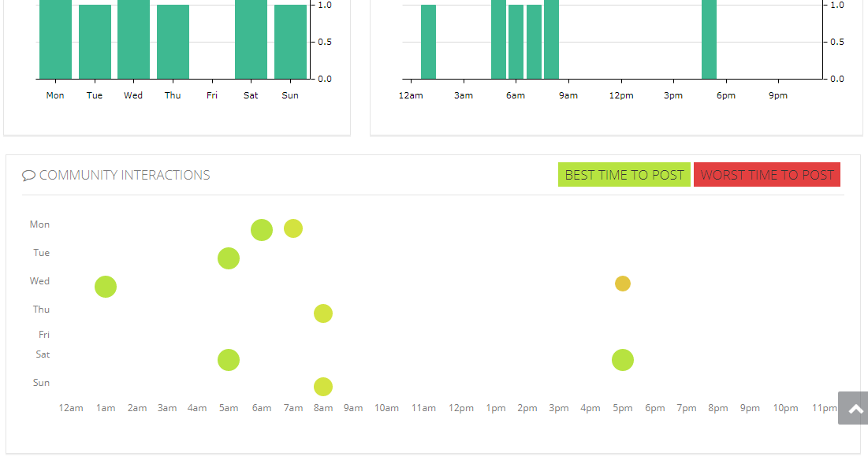Toggle the Worst Time to Post legend

766,175
